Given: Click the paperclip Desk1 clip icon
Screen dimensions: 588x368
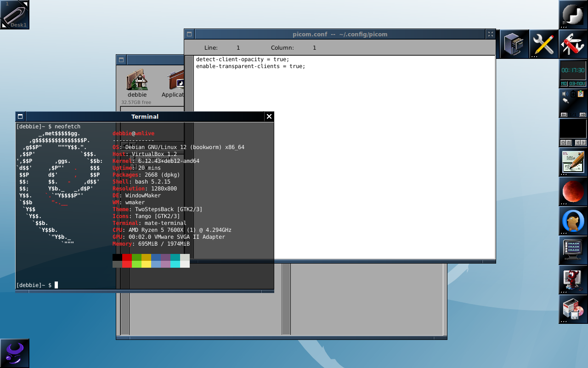Looking at the screenshot, I should point(15,15).
